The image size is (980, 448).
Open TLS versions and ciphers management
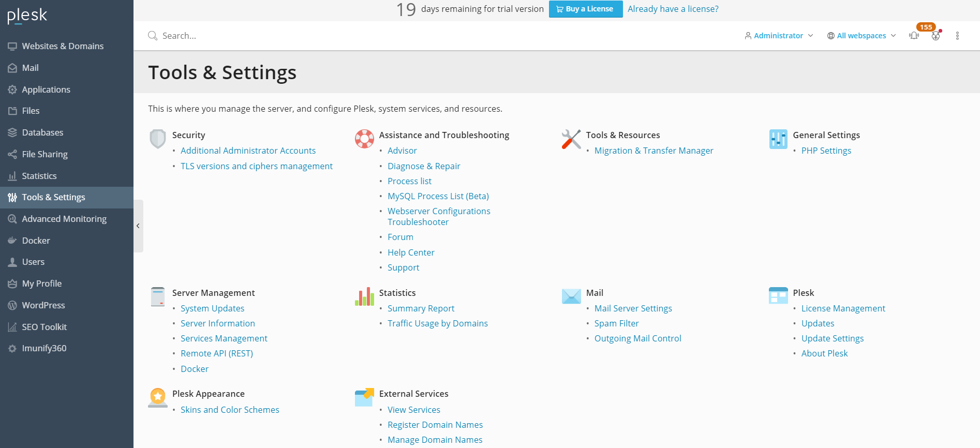257,166
